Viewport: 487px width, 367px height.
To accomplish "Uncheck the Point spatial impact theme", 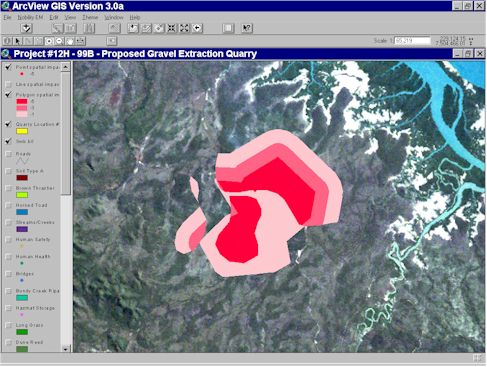I will tap(8, 67).
